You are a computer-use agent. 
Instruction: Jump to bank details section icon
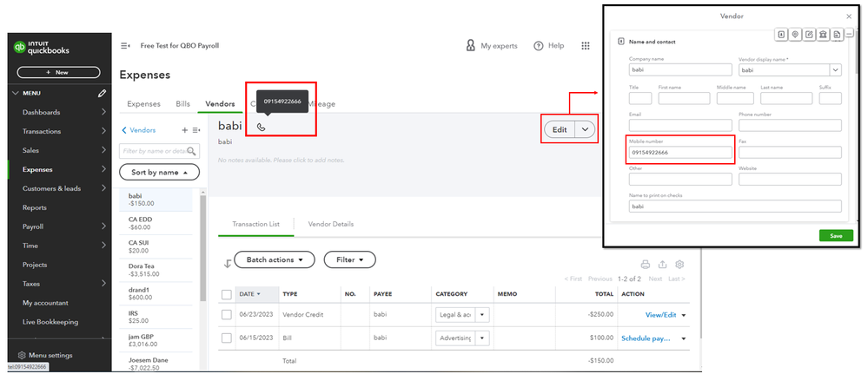coord(823,35)
